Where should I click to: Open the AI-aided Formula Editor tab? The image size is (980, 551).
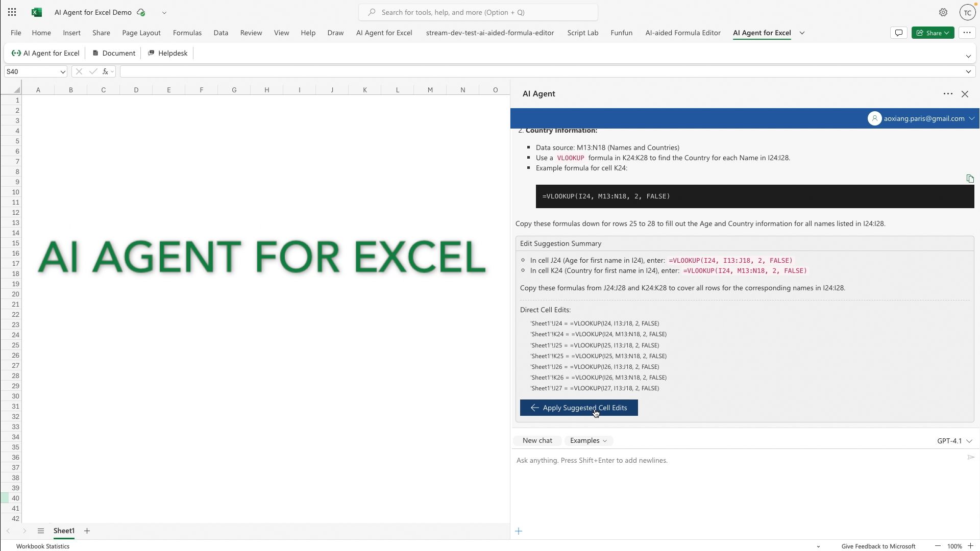tap(683, 33)
